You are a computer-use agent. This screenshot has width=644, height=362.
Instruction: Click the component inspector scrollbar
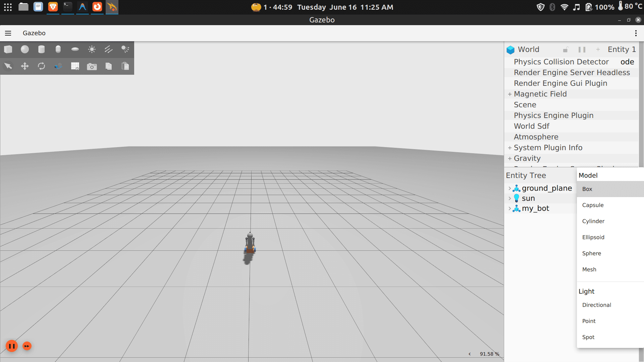point(641,104)
